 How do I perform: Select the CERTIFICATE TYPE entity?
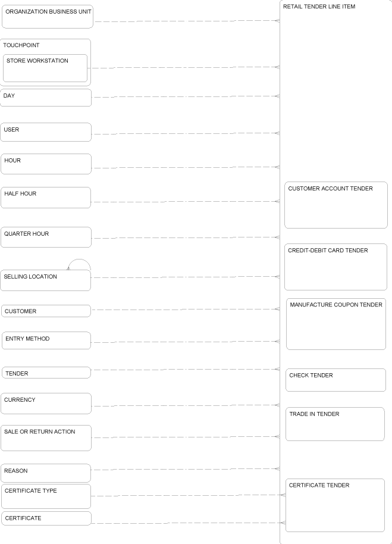46,497
